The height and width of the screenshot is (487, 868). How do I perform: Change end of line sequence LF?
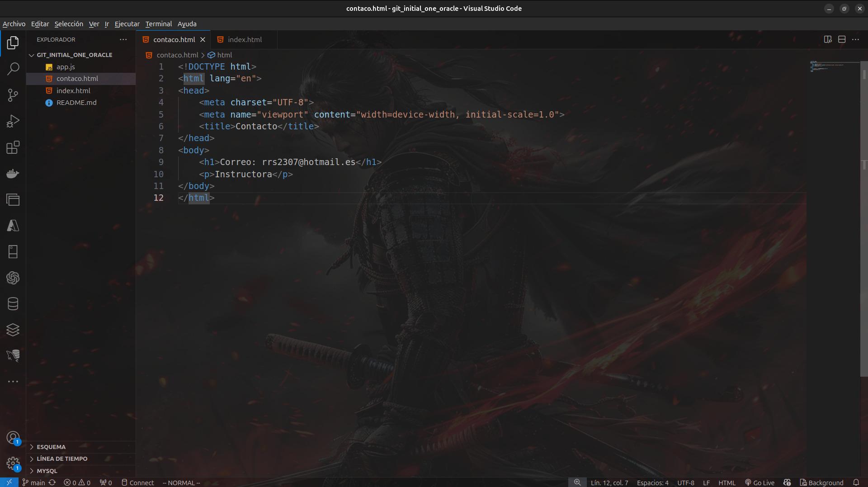[706, 482]
